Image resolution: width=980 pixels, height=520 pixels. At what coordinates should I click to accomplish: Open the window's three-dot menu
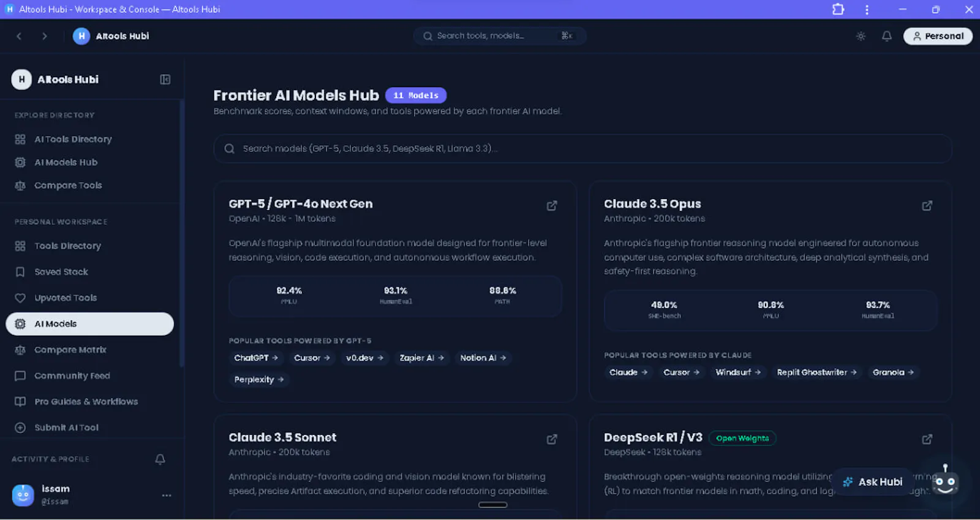(867, 9)
